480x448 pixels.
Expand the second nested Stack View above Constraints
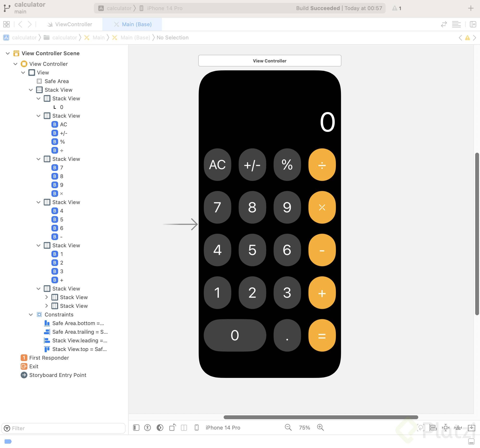(46, 306)
